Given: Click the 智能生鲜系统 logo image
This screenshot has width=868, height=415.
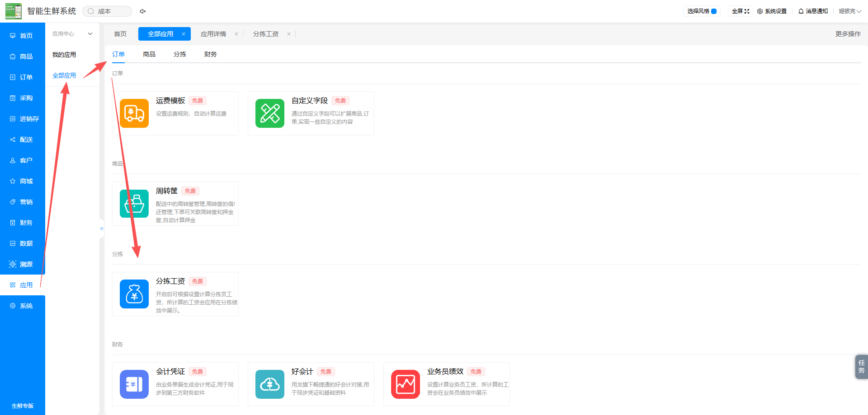Looking at the screenshot, I should coord(14,11).
